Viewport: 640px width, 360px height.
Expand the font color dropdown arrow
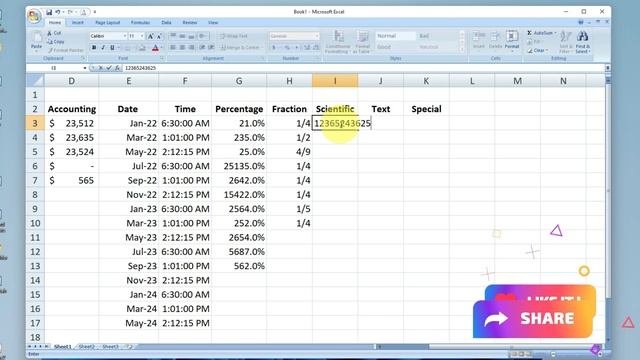point(161,48)
